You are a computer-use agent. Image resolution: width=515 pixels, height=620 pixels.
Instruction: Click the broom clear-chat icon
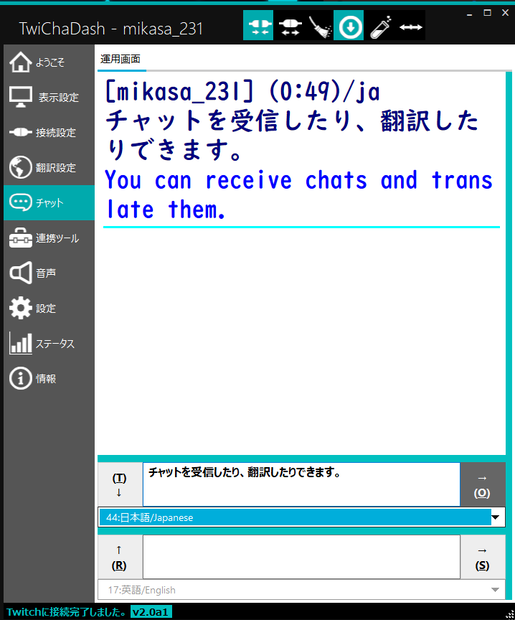(x=320, y=26)
